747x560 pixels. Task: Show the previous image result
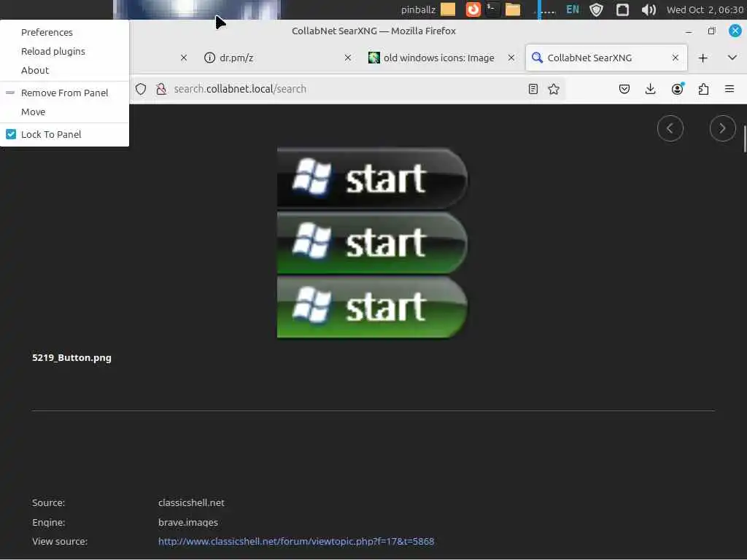670,128
